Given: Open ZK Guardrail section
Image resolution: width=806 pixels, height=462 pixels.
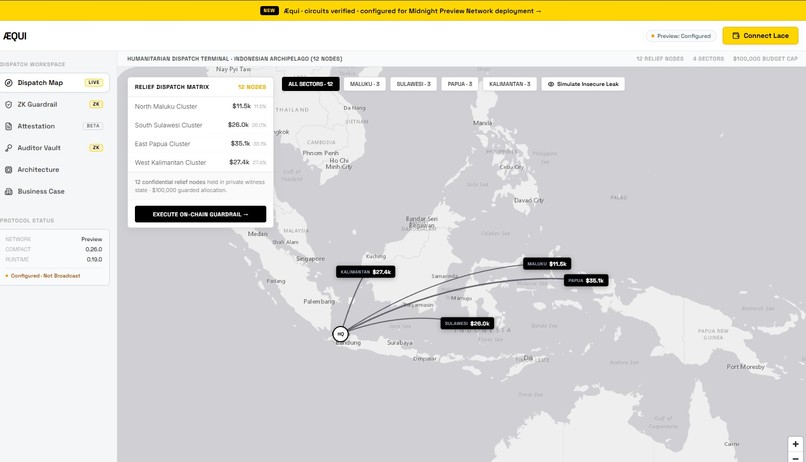Looking at the screenshot, I should 54,104.
